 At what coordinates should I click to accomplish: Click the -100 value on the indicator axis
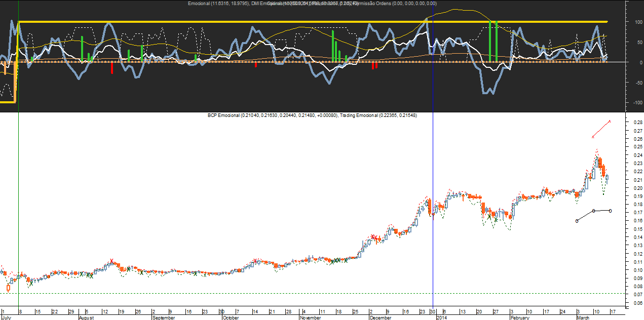click(633, 102)
